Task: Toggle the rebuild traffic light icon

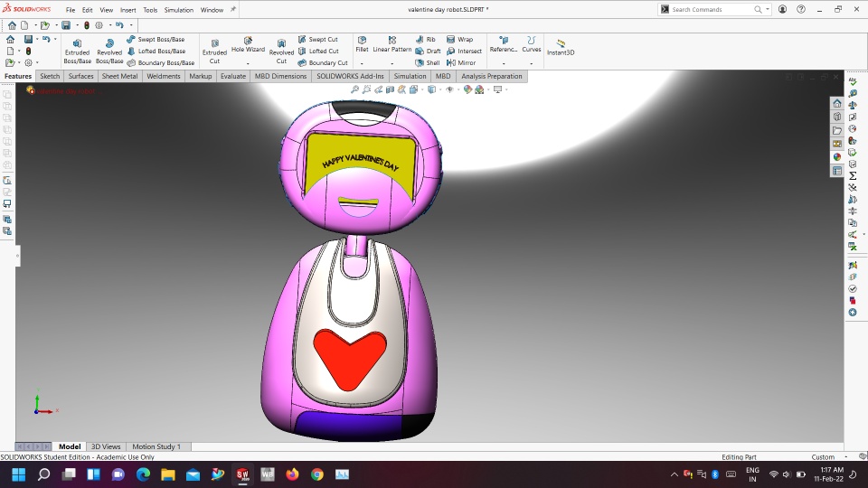Action: [87, 25]
